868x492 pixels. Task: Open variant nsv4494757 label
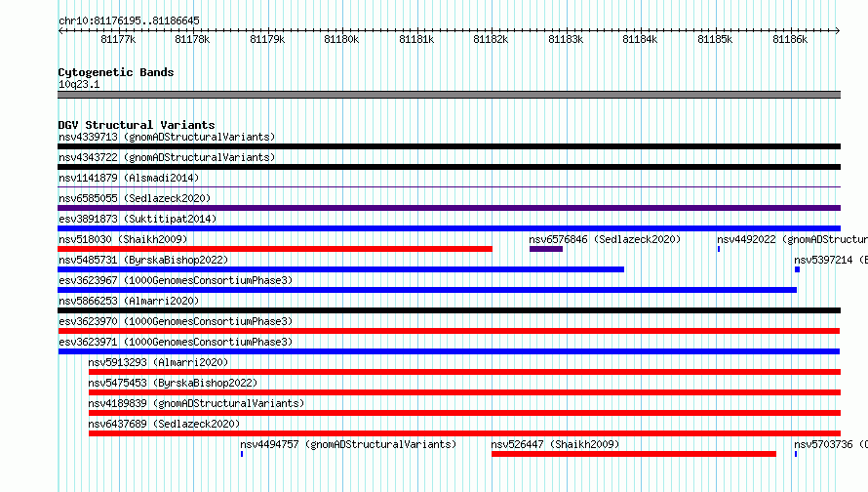click(x=348, y=444)
